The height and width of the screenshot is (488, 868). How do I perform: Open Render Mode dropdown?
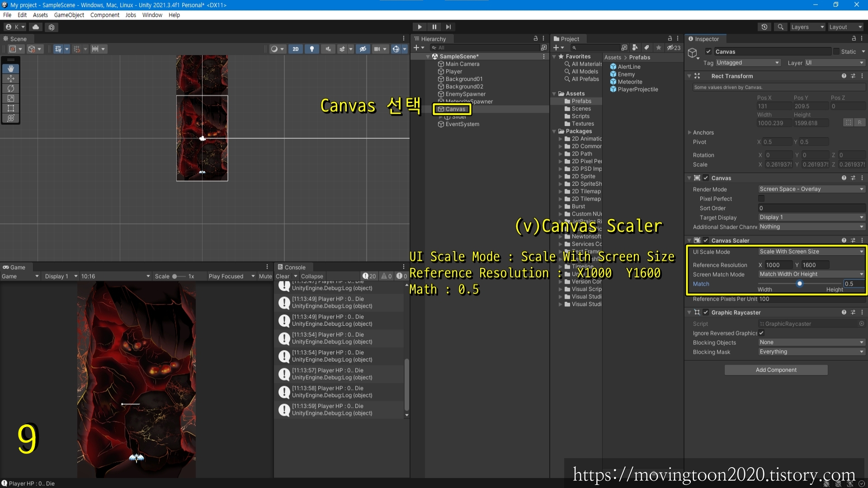[x=811, y=189]
